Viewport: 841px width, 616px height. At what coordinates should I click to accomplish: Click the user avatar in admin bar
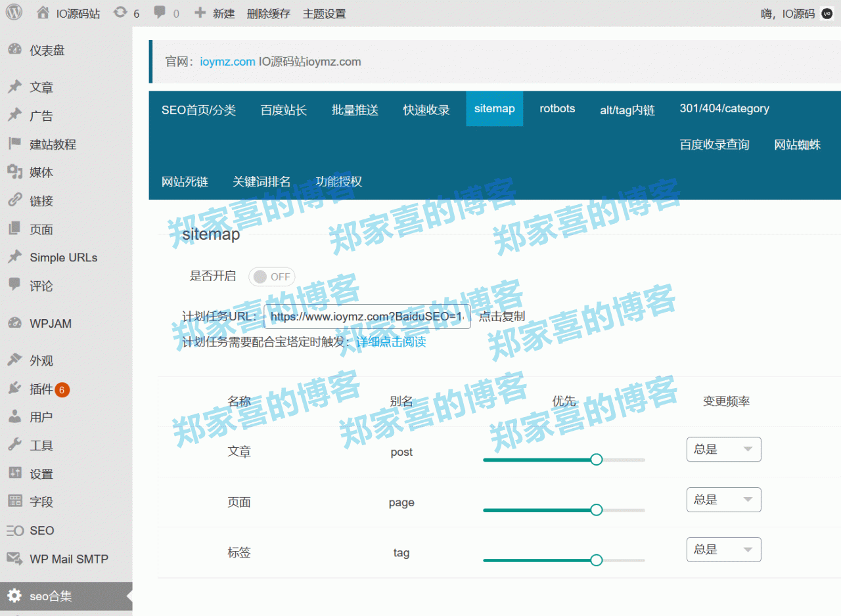tap(827, 13)
